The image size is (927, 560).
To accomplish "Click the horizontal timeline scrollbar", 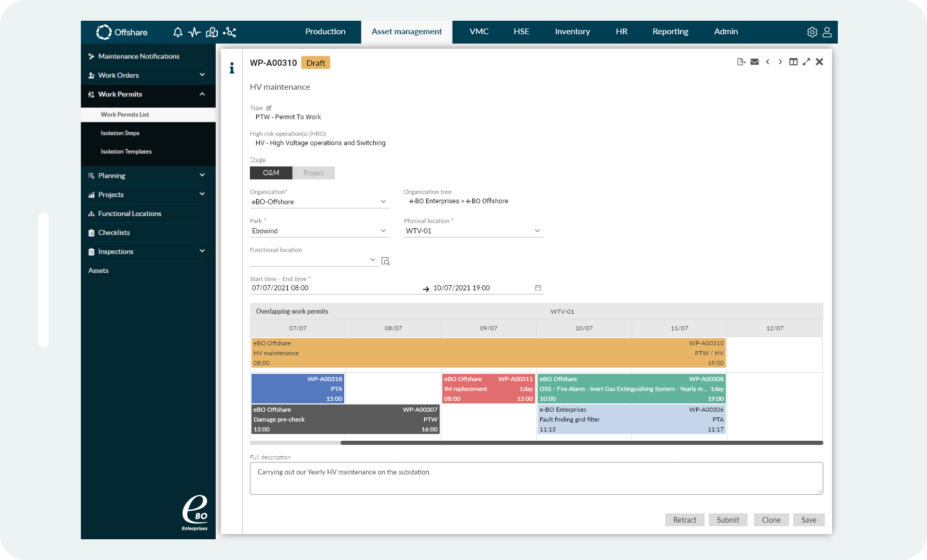I will (x=582, y=443).
